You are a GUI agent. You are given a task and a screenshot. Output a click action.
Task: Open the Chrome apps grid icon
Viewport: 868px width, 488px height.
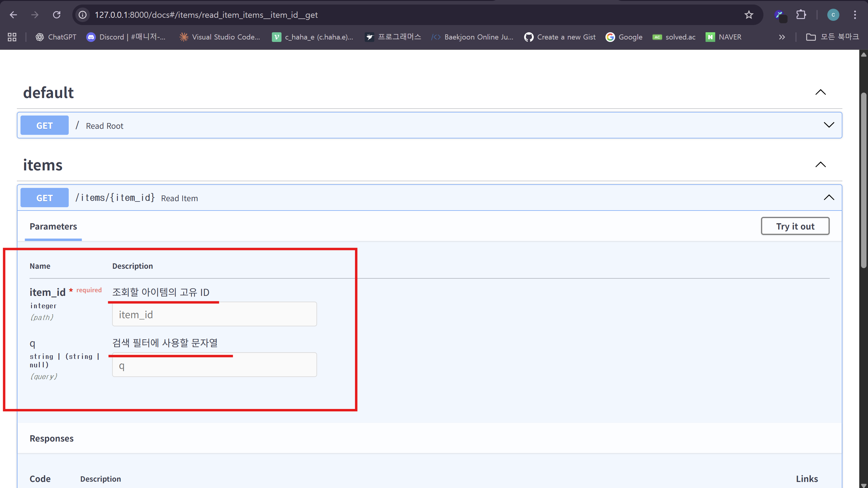coord(12,37)
